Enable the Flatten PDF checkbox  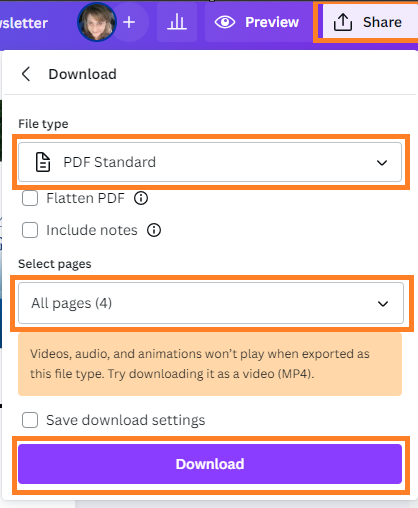30,198
